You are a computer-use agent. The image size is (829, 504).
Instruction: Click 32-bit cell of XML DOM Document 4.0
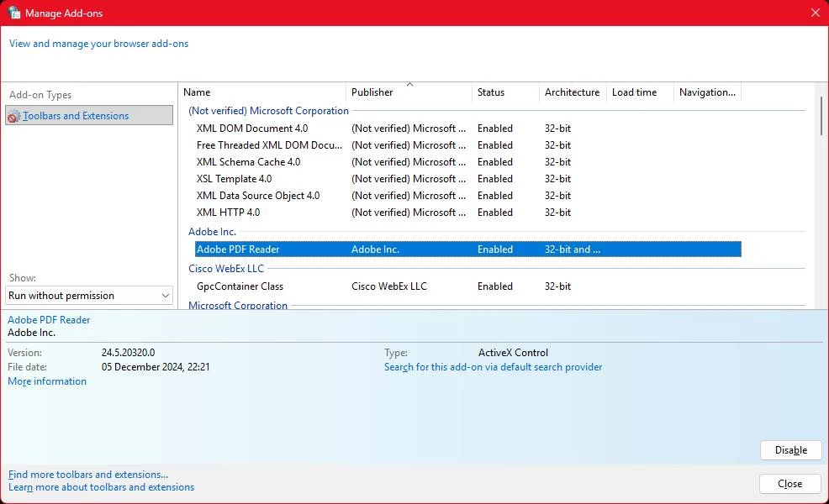[557, 129]
